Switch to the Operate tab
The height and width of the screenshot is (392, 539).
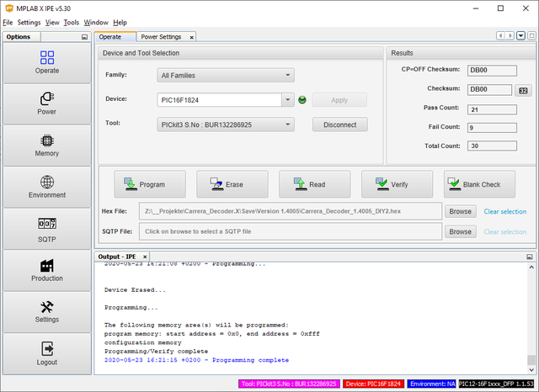pos(115,37)
